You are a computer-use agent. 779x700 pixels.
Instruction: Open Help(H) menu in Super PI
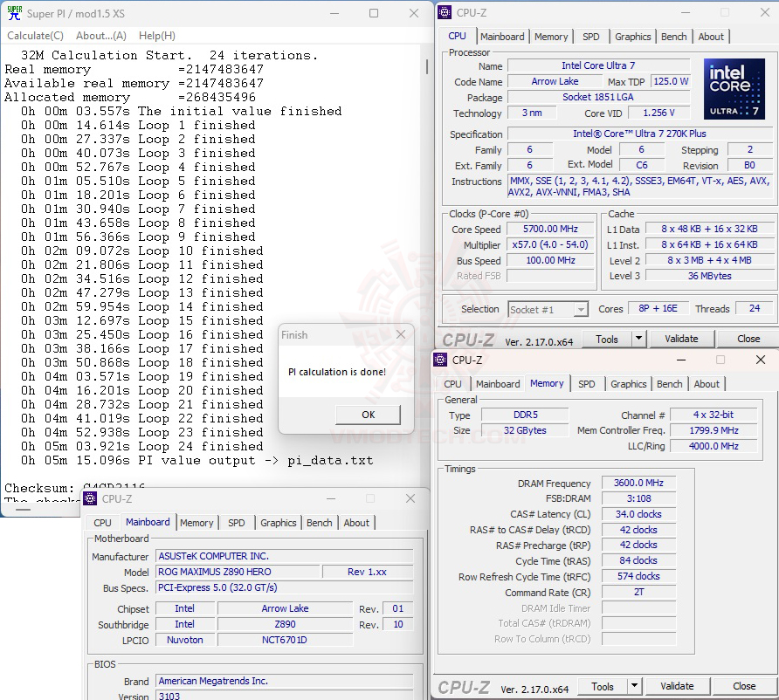(157, 36)
